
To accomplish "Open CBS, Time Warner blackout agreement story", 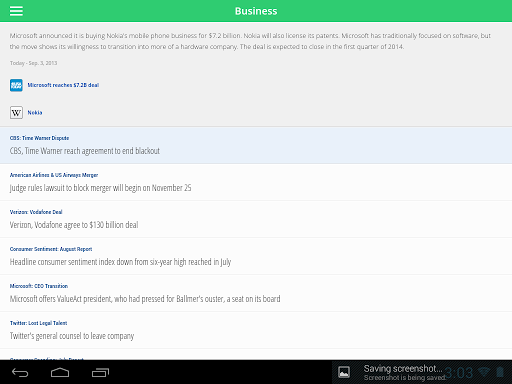I will pyautogui.click(x=256, y=145).
